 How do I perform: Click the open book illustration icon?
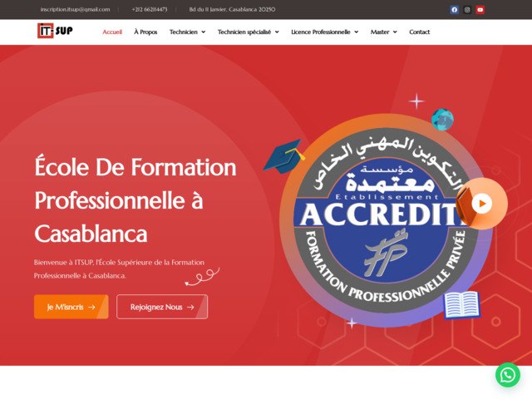[x=462, y=305]
